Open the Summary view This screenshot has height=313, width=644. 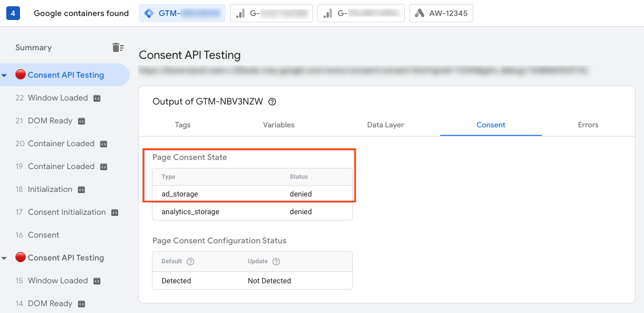point(34,47)
